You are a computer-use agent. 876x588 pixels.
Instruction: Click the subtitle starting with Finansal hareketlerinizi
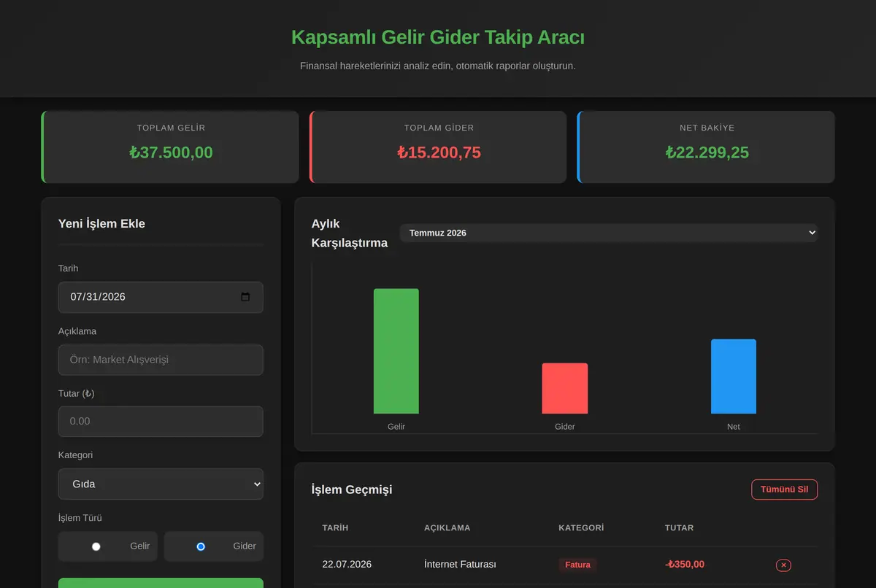[x=438, y=66]
